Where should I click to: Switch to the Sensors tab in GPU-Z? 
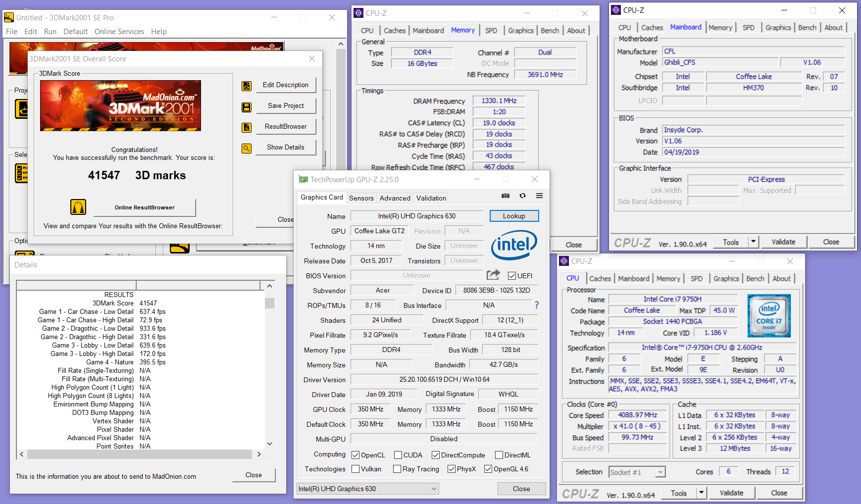[x=361, y=198]
